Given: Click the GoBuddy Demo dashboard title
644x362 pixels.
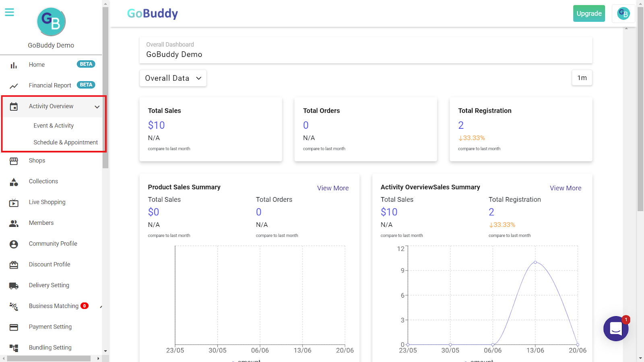Looking at the screenshot, I should coord(174,54).
